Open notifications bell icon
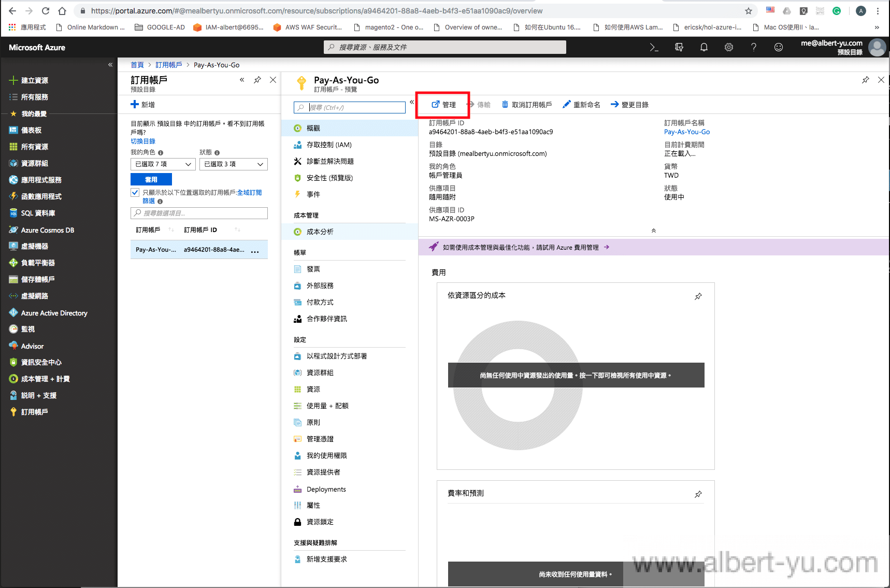The image size is (890, 588). (x=704, y=47)
